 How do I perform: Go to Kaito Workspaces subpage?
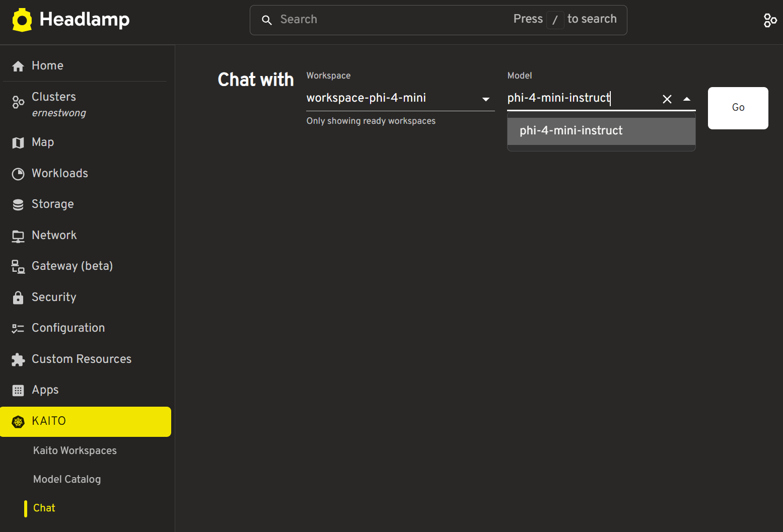[75, 450]
